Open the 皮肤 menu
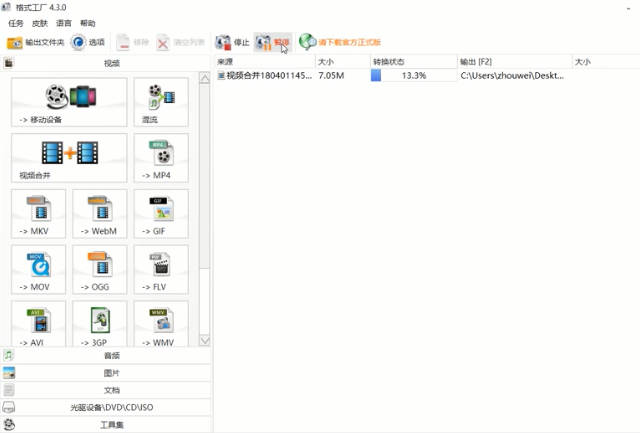The image size is (640, 433). coord(40,23)
